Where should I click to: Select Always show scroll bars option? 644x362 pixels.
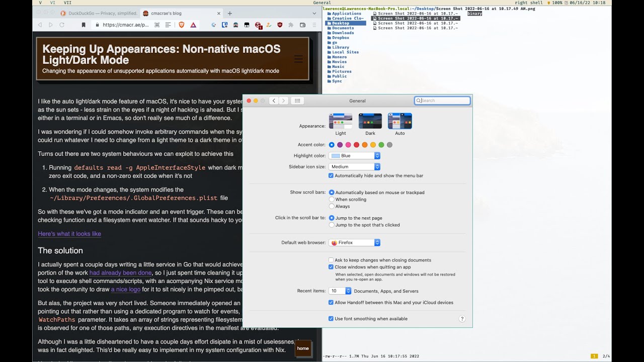(332, 206)
